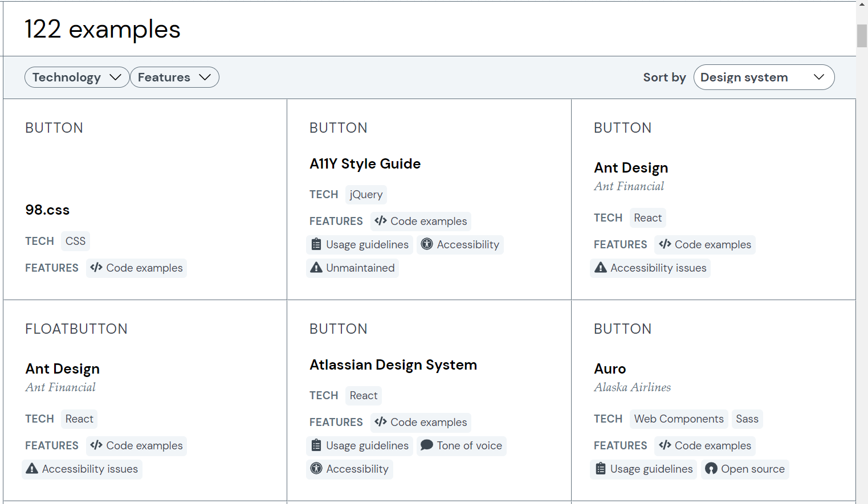Open the Atlassian Design System link
This screenshot has height=504, width=868.
point(393,365)
